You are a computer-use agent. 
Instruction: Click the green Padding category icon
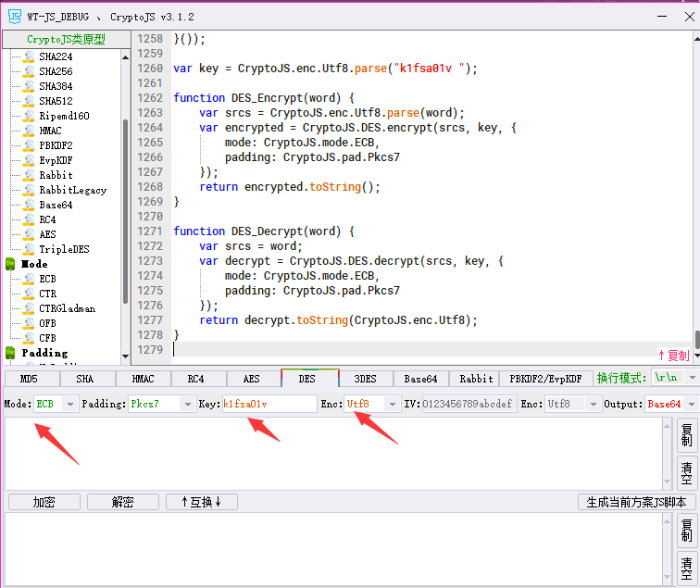pyautogui.click(x=11, y=353)
